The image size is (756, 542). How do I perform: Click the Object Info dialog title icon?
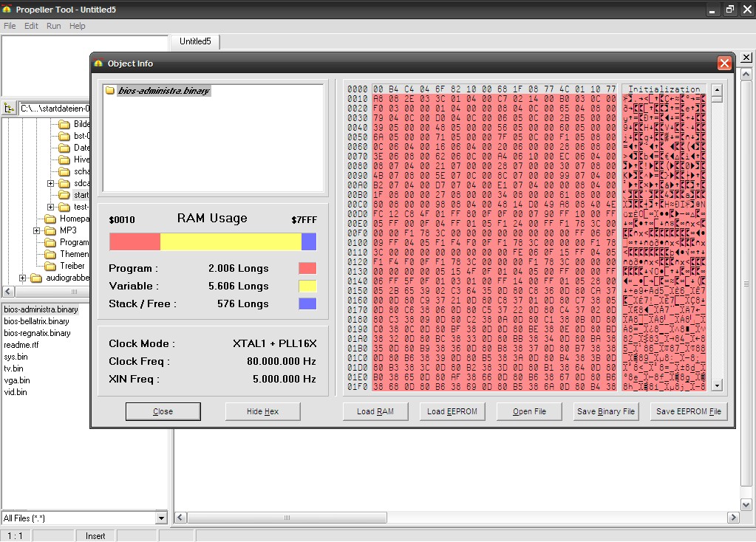(98, 64)
